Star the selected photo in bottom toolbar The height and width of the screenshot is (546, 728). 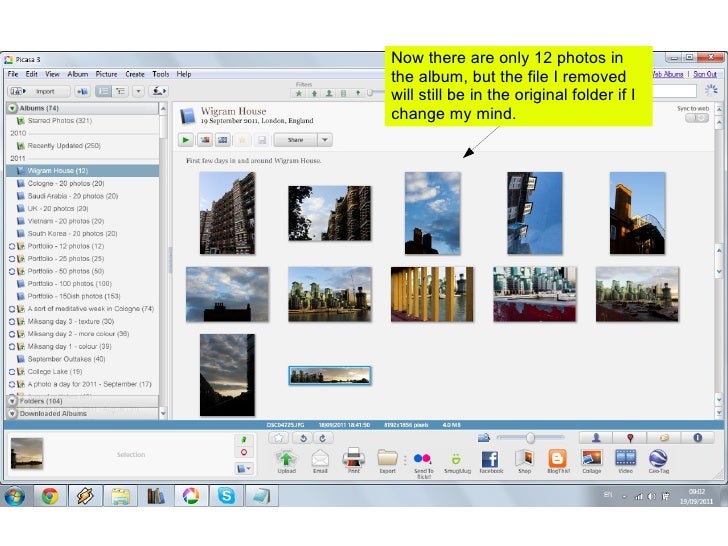point(279,438)
